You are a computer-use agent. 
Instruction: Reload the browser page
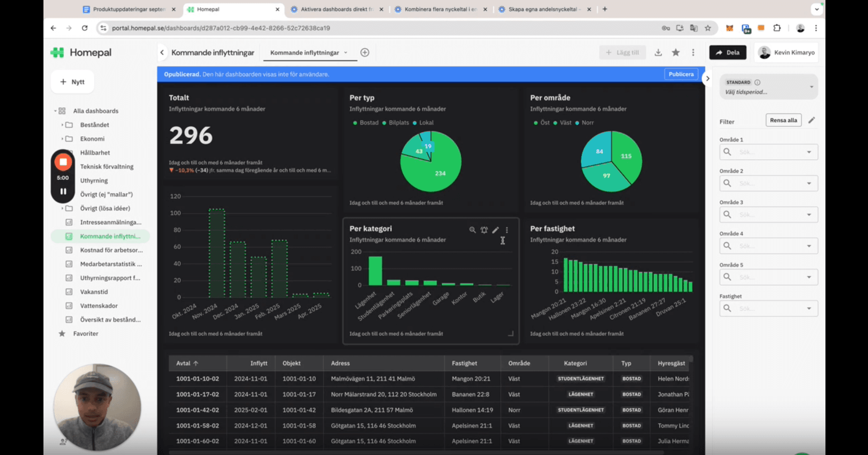85,28
